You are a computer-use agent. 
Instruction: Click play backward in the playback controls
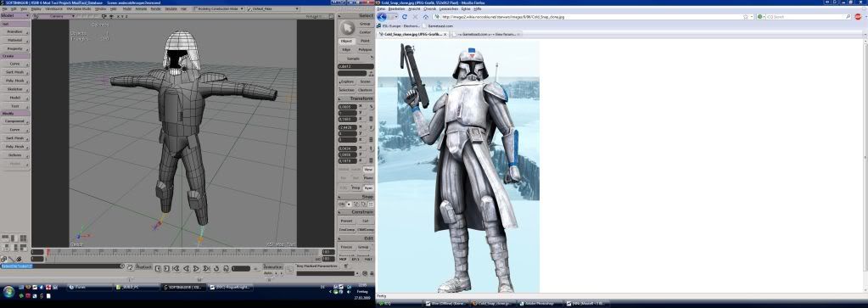186,269
